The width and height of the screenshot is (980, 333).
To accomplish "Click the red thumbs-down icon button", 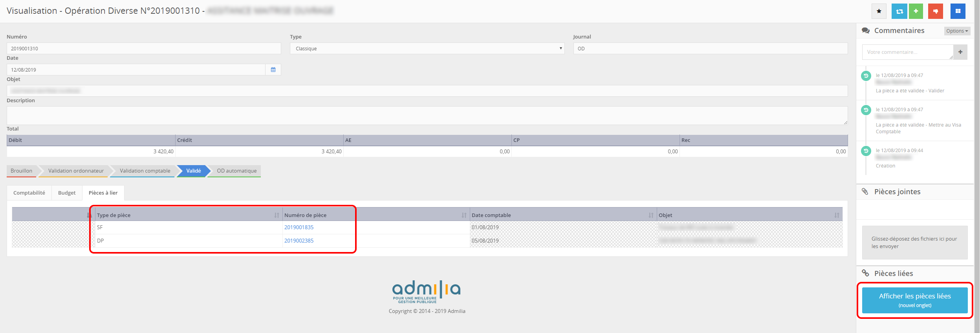I will (x=935, y=11).
